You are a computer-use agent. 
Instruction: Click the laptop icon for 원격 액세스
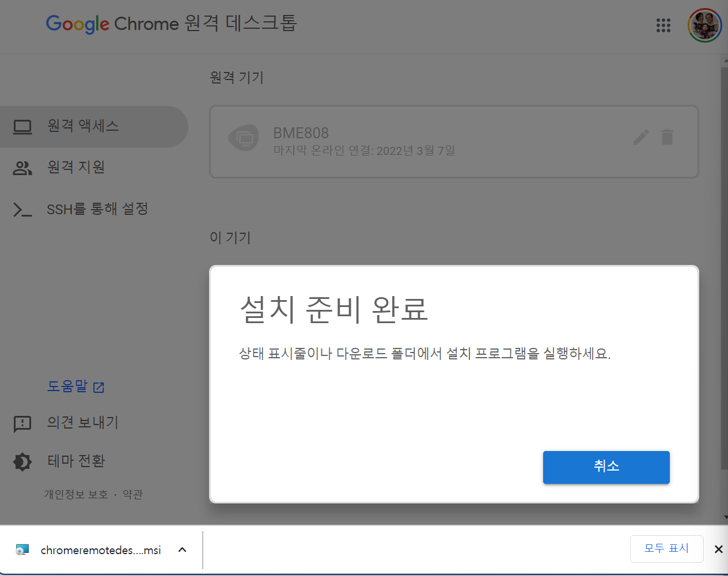(x=22, y=127)
